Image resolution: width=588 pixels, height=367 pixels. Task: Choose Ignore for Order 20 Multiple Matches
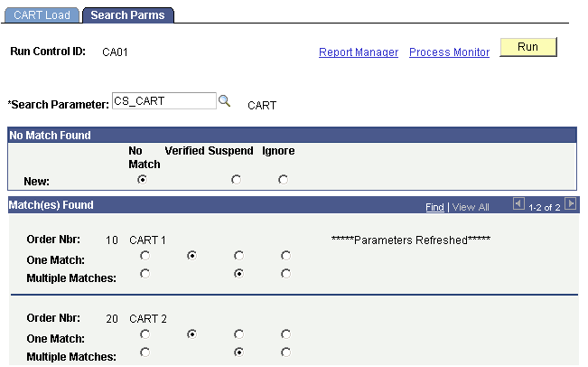point(285,352)
